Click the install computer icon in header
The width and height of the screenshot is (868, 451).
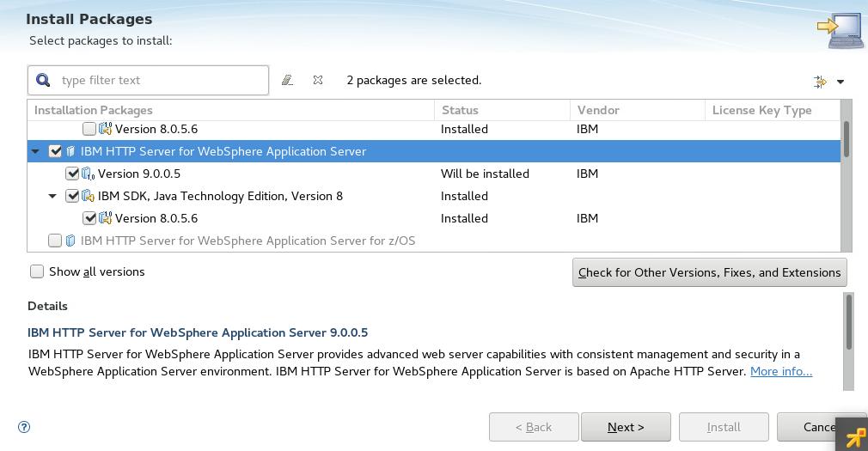pyautogui.click(x=840, y=31)
